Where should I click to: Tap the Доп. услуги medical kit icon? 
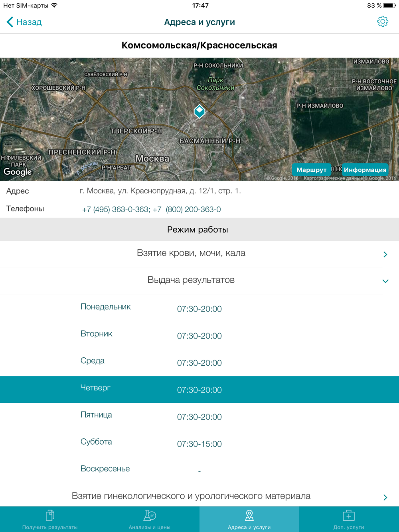coord(349,515)
